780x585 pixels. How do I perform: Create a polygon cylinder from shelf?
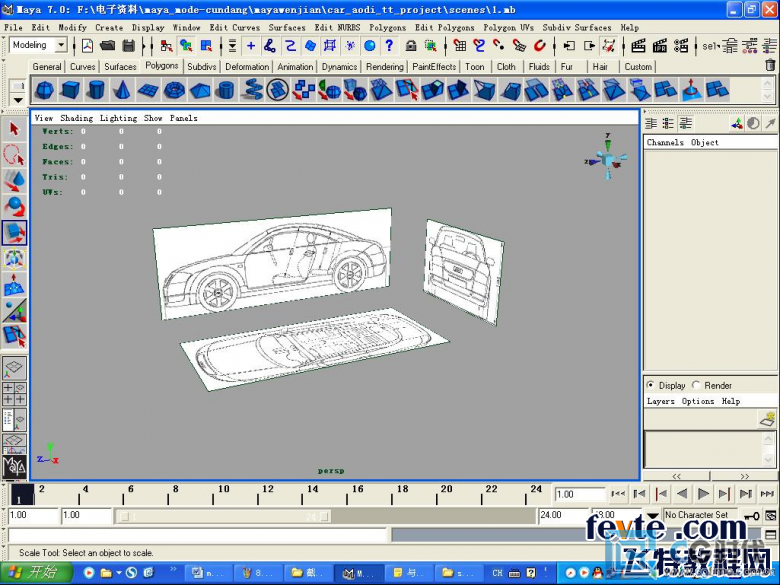[96, 90]
